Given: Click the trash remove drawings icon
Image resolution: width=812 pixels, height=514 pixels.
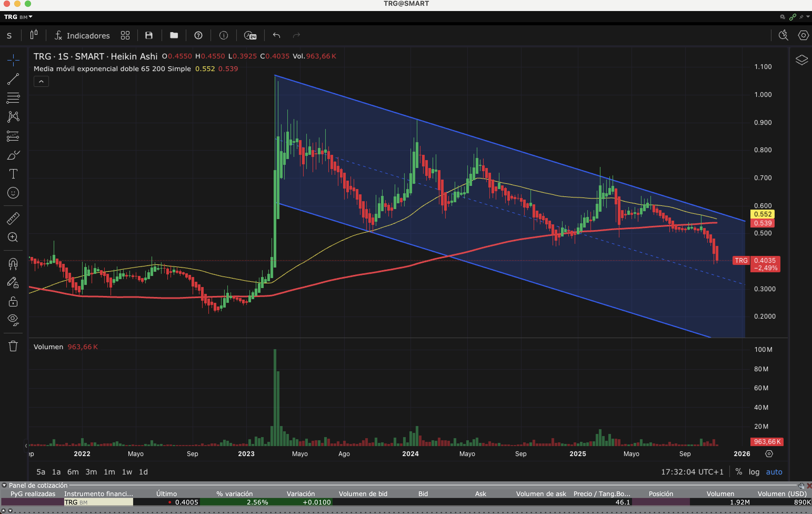Looking at the screenshot, I should point(13,346).
